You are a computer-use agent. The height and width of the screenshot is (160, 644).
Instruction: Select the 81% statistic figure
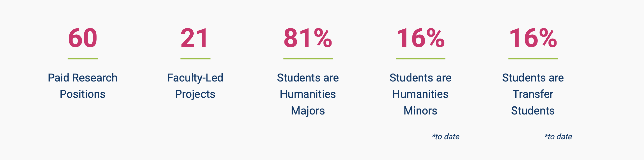(x=308, y=38)
